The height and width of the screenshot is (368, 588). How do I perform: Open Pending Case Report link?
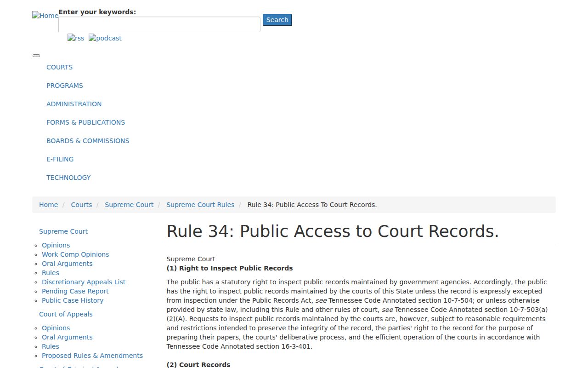pyautogui.click(x=75, y=291)
